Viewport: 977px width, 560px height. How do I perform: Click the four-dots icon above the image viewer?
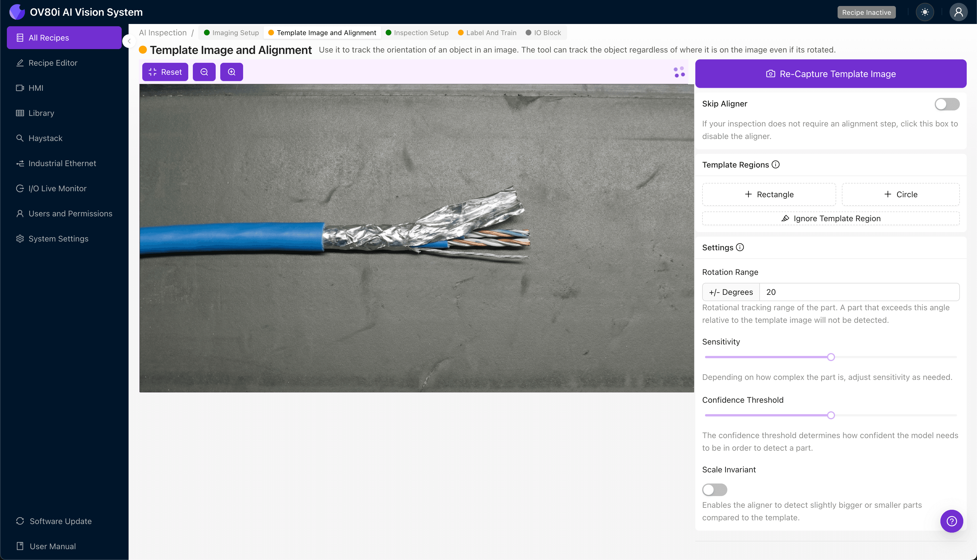(679, 72)
